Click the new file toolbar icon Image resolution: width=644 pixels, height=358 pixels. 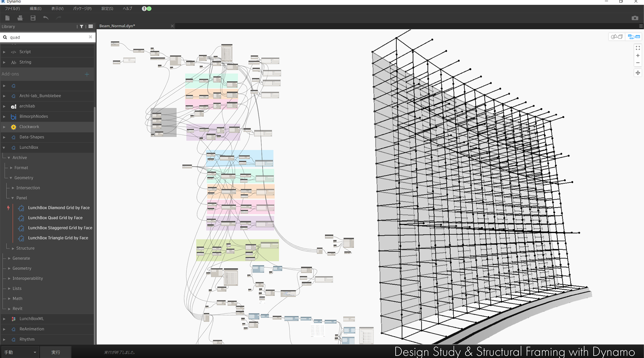tap(8, 18)
